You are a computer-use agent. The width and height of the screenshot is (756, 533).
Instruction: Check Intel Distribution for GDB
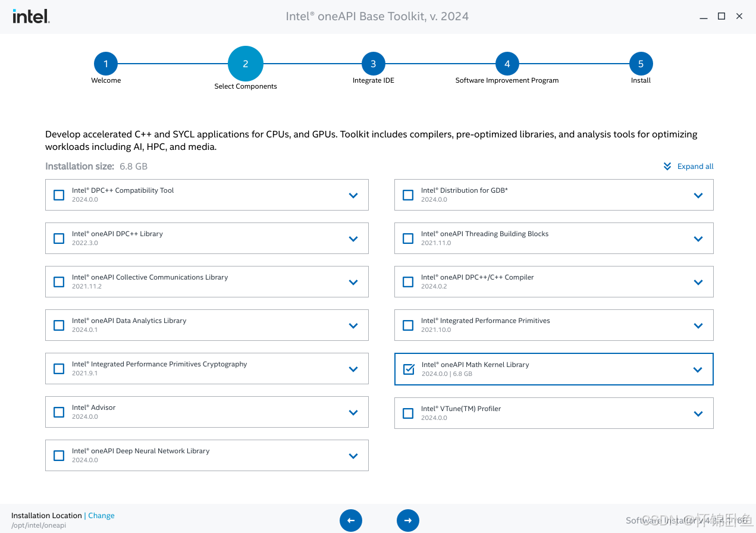coord(408,195)
